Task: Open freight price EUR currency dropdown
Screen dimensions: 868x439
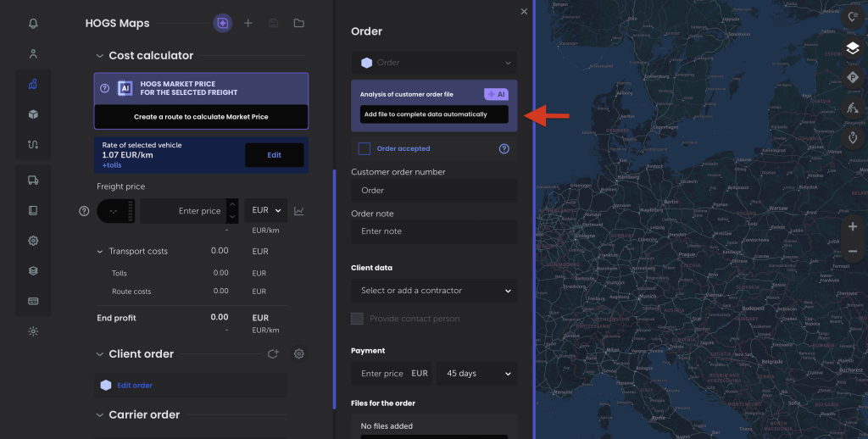Action: pyautogui.click(x=266, y=210)
